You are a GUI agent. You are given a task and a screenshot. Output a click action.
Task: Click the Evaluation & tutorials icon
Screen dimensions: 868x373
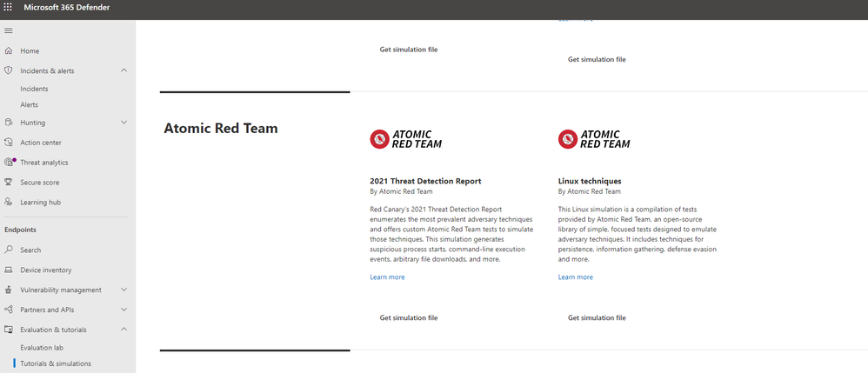[9, 330]
